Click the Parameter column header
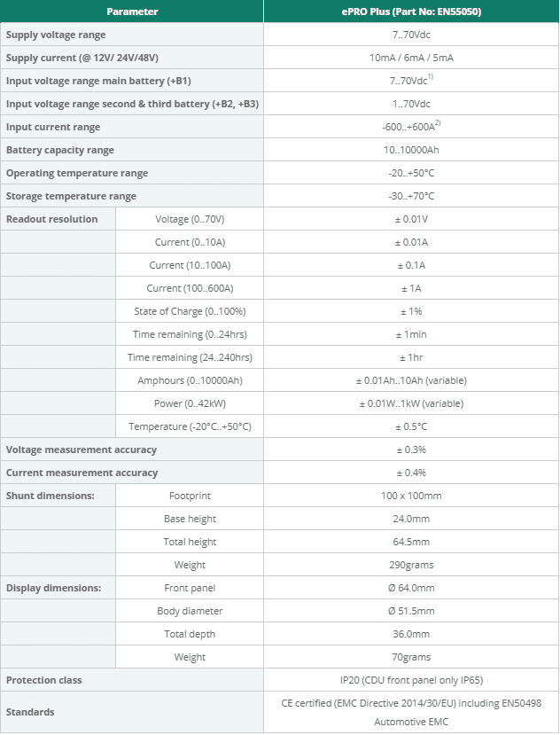The width and height of the screenshot is (560, 735). click(132, 12)
